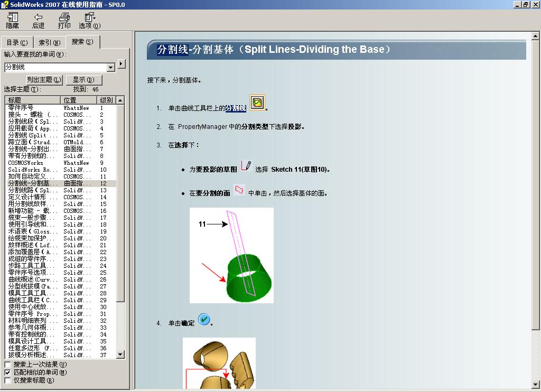Click the content pane scroll up arrow
The width and height of the screenshot is (541, 392).
coord(536,36)
